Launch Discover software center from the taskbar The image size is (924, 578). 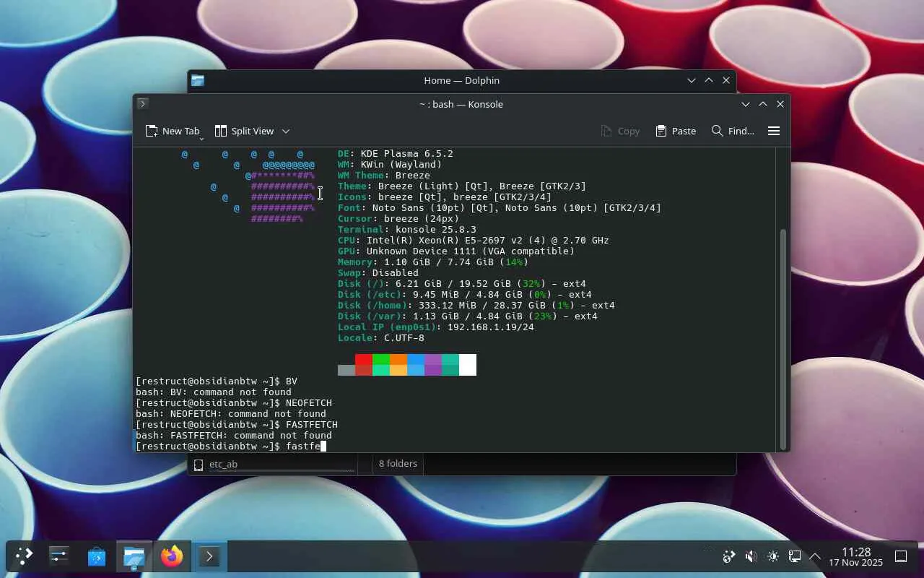(x=97, y=556)
